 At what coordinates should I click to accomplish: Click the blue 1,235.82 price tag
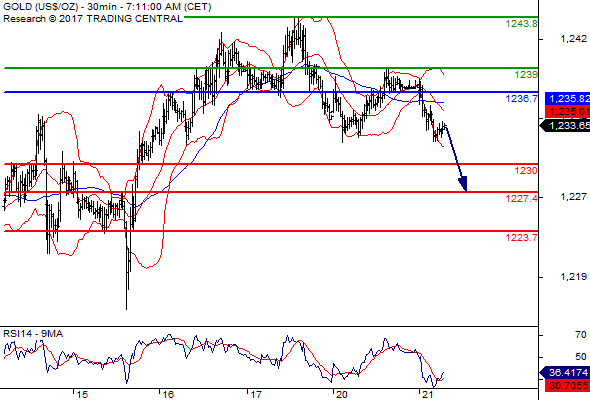[567, 99]
